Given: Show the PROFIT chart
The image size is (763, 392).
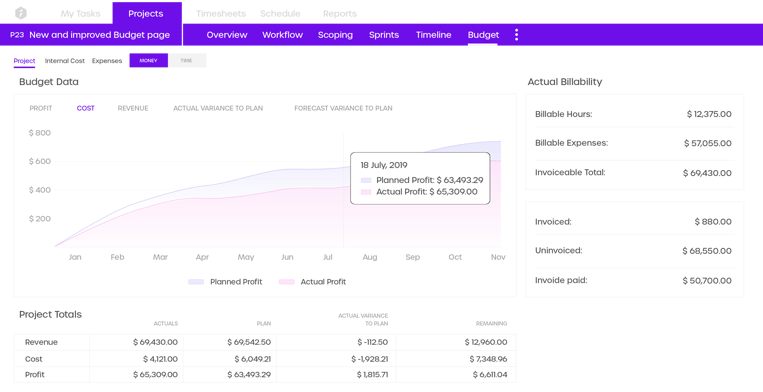Looking at the screenshot, I should (41, 108).
